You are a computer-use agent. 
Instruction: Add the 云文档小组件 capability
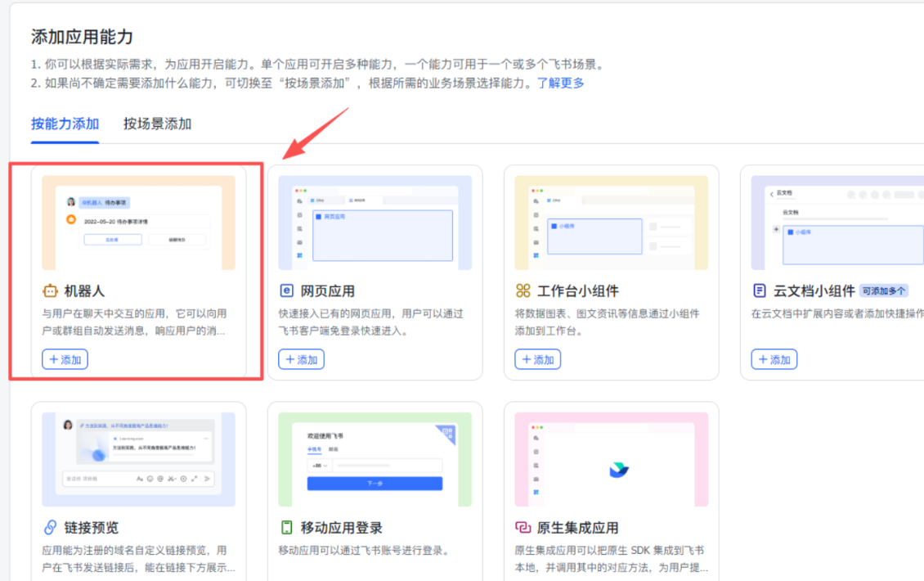coord(774,359)
